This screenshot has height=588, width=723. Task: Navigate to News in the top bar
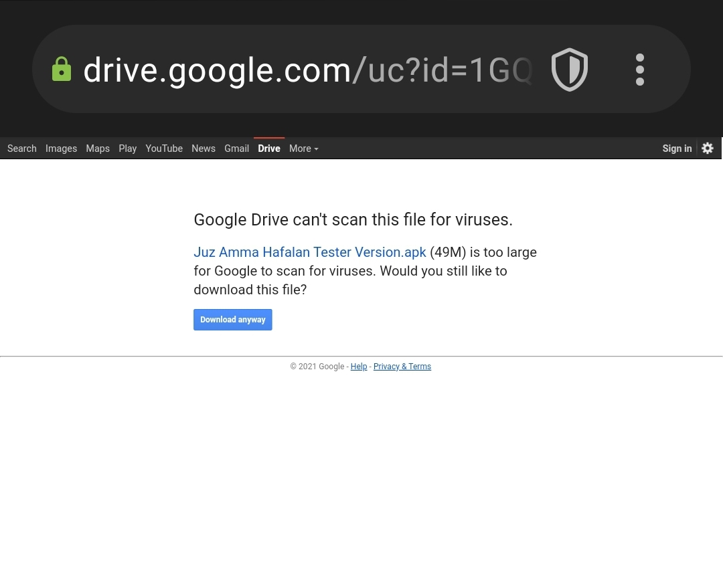(204, 149)
